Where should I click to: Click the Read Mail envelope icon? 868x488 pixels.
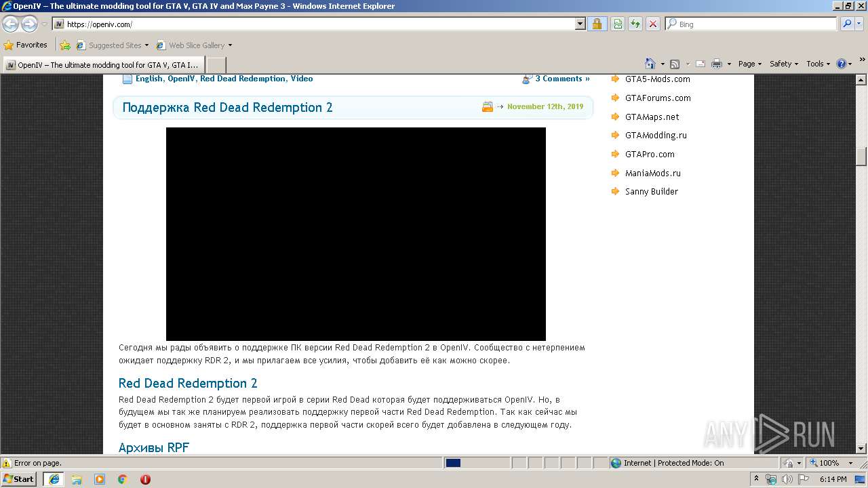coord(701,64)
